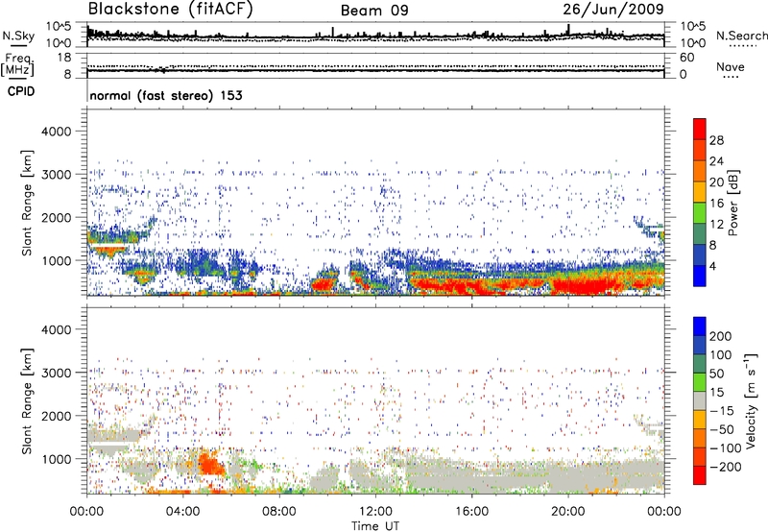Click the '1000' tick label of the velocity panel

coord(57,459)
